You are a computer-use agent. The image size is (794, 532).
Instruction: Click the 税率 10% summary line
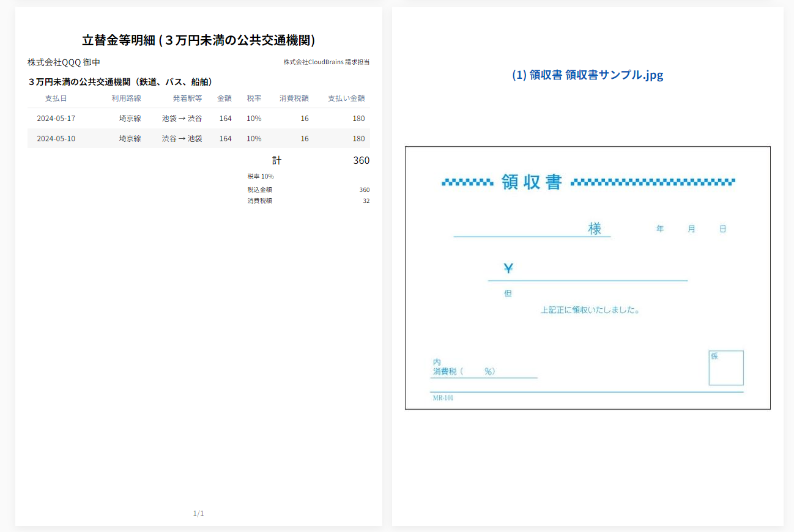(261, 176)
